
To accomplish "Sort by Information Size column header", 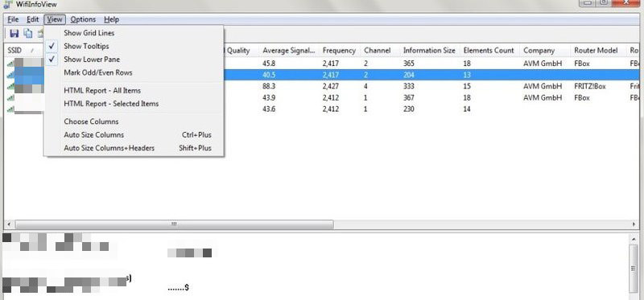I will click(430, 51).
